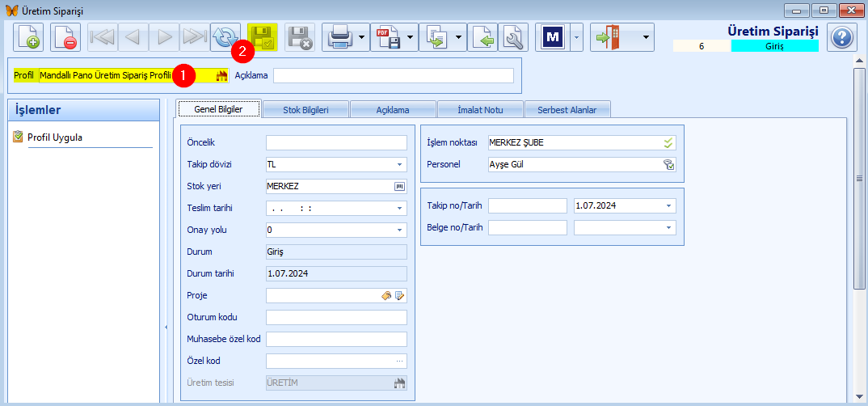Expand the Onay yolu dropdown
The width and height of the screenshot is (868, 406).
(400, 230)
